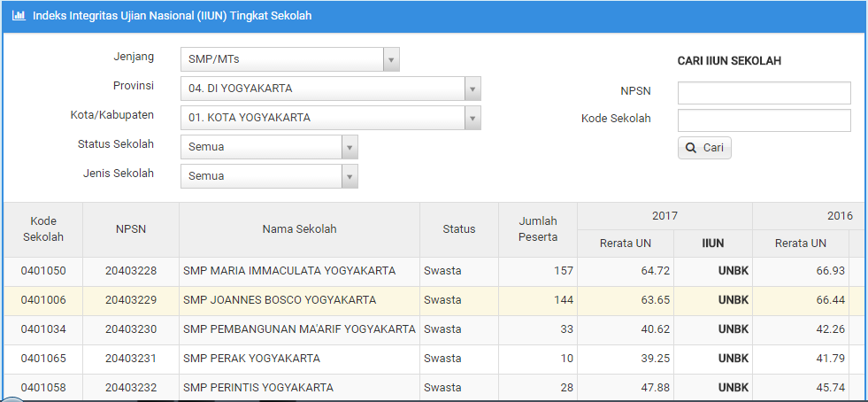Open the Jenis Sekolah dropdown
868x402 pixels.
click(x=269, y=176)
